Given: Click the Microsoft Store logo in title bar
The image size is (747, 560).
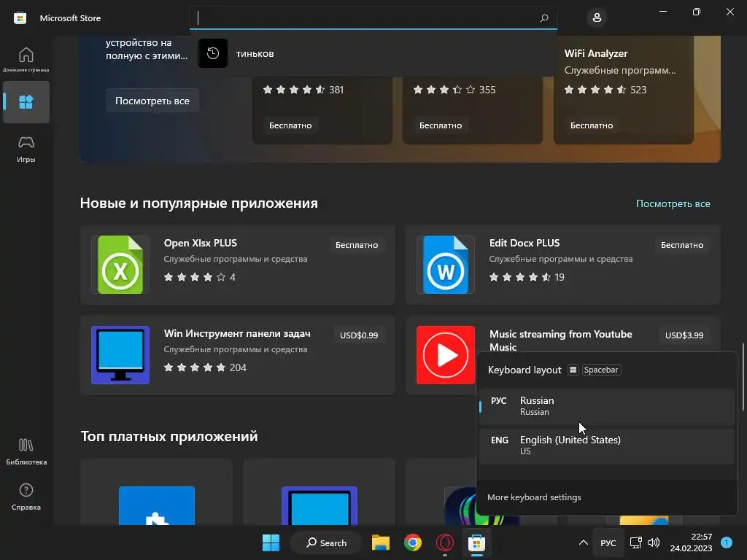Looking at the screenshot, I should pyautogui.click(x=20, y=18).
